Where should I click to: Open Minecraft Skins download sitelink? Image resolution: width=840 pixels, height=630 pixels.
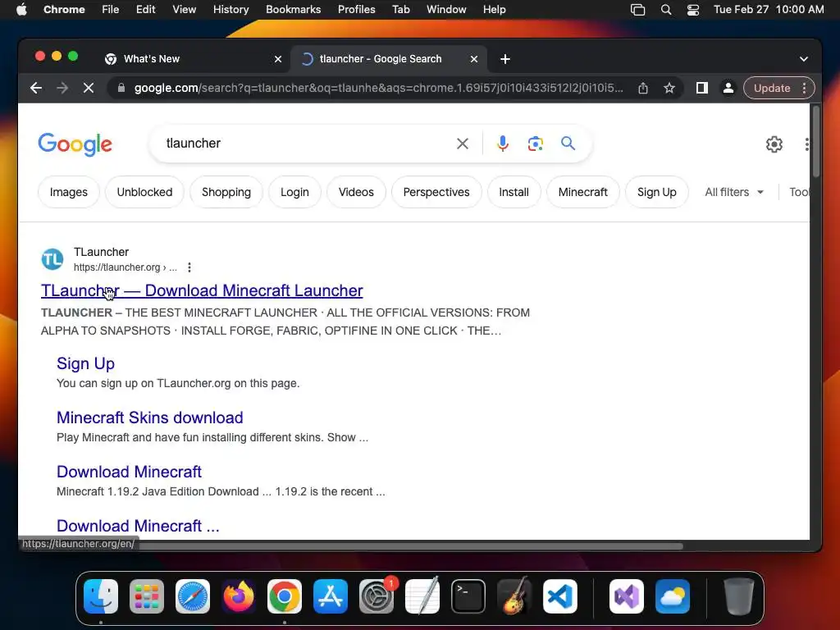(150, 418)
